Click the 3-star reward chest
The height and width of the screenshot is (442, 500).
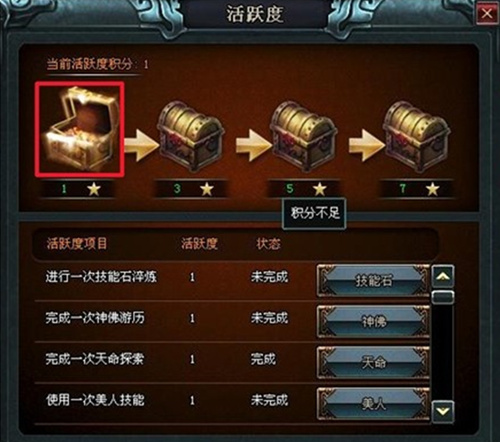tap(191, 137)
